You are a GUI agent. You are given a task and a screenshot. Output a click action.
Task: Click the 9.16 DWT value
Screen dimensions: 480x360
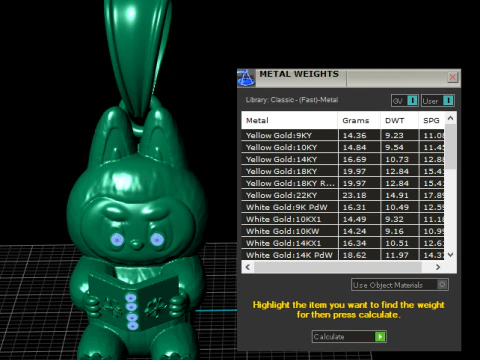point(394,231)
